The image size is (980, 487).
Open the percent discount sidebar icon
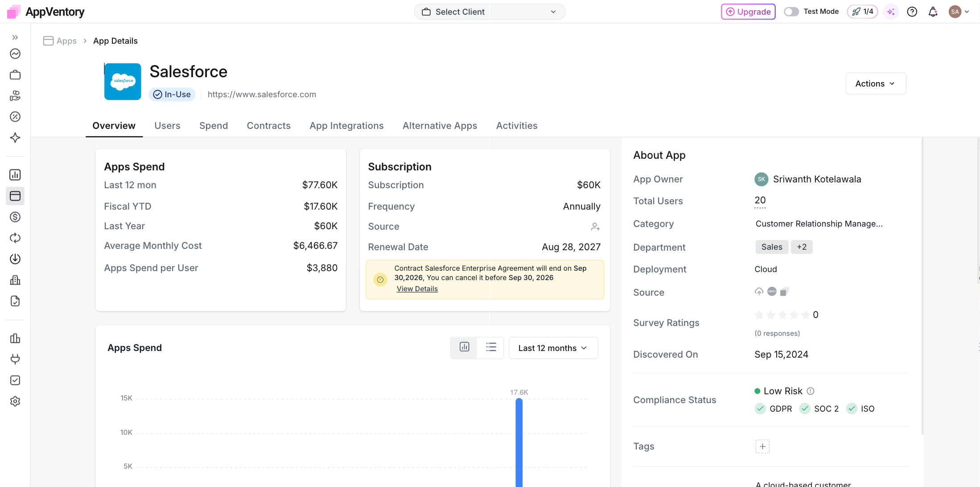[x=15, y=117]
